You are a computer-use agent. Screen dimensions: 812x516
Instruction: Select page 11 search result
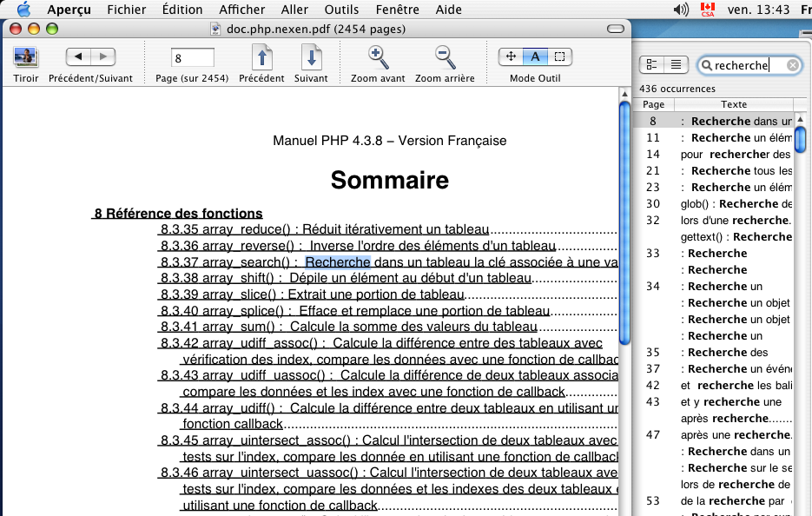point(713,138)
